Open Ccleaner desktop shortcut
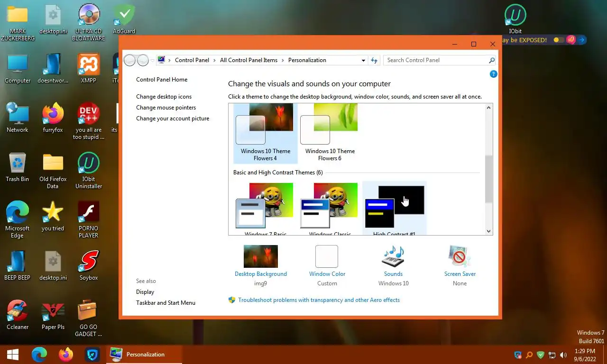The width and height of the screenshot is (607, 364). tap(18, 315)
